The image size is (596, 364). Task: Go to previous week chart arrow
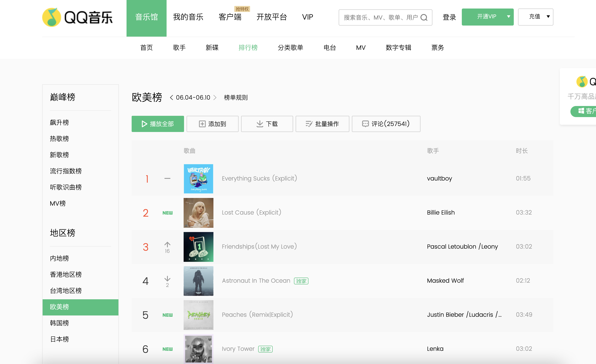click(171, 97)
